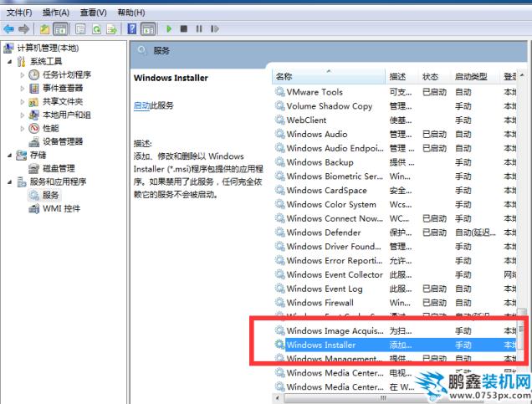
Task: Click the gear icon beside Windows Installer
Action: [279, 345]
